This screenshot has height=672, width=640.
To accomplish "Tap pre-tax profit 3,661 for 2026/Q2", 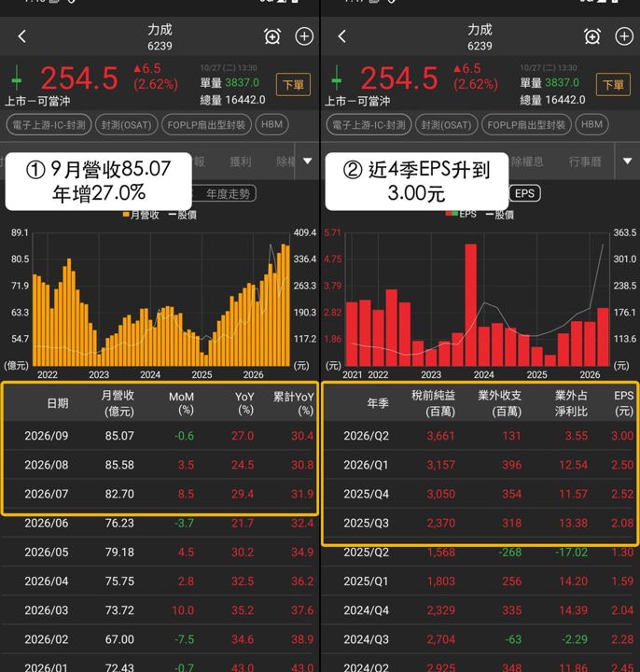I will (x=440, y=436).
